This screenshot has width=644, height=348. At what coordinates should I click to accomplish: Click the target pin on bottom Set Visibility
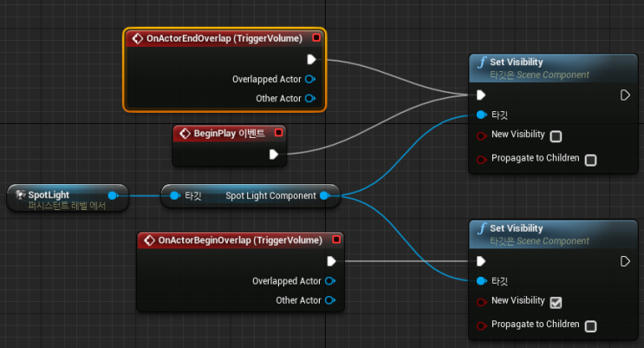point(481,281)
